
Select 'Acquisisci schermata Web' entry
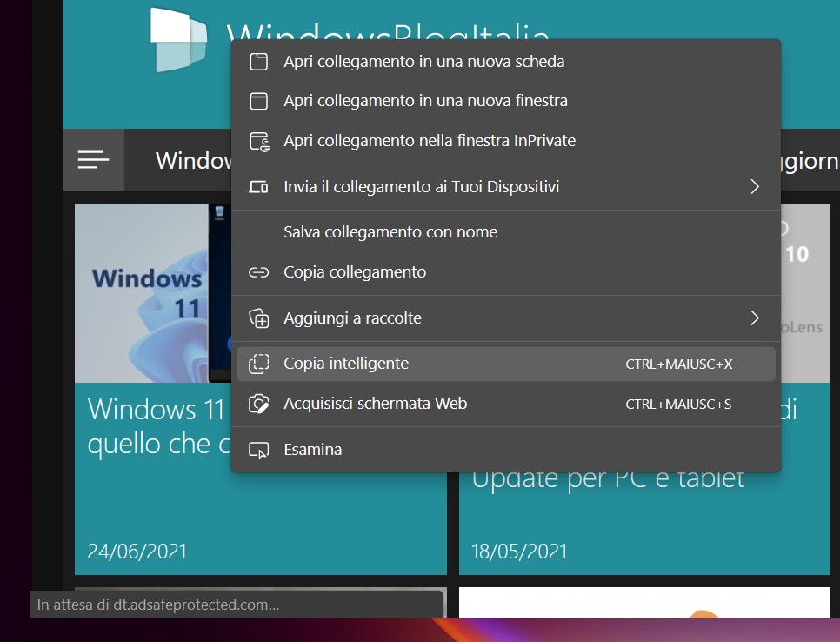coord(506,404)
